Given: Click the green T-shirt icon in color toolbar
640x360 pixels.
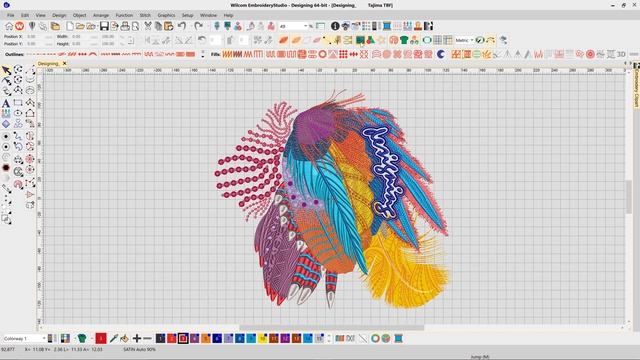Looking at the screenshot, I should click(x=82, y=338).
